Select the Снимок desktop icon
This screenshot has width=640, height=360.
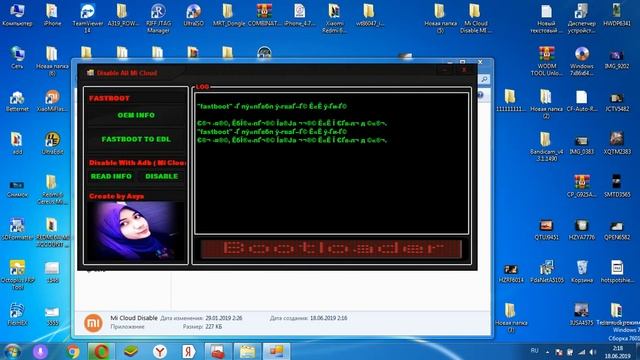(x=17, y=189)
